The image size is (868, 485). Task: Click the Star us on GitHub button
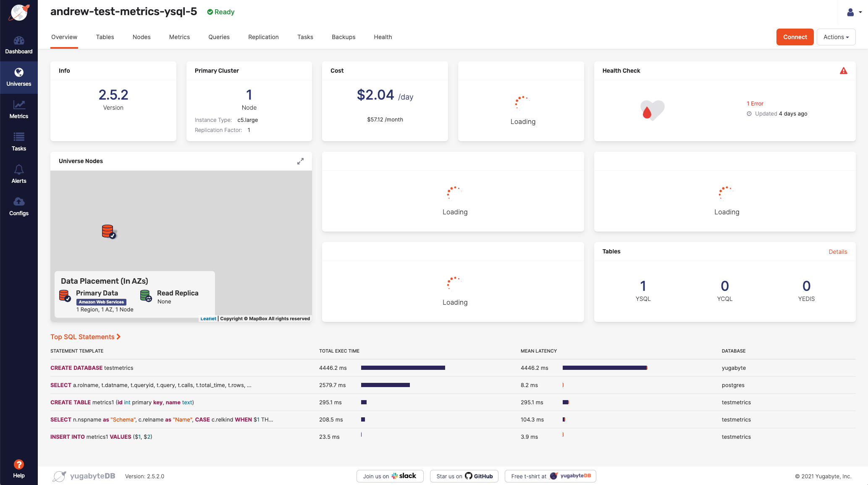tap(464, 476)
